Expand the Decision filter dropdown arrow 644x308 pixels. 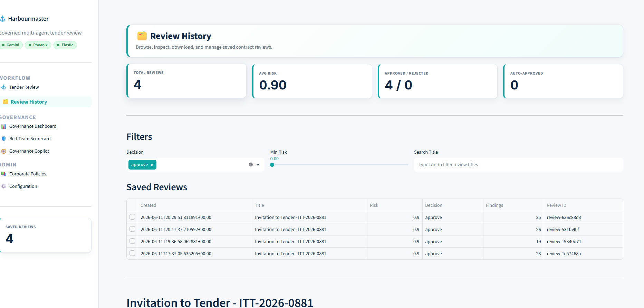[x=258, y=165]
